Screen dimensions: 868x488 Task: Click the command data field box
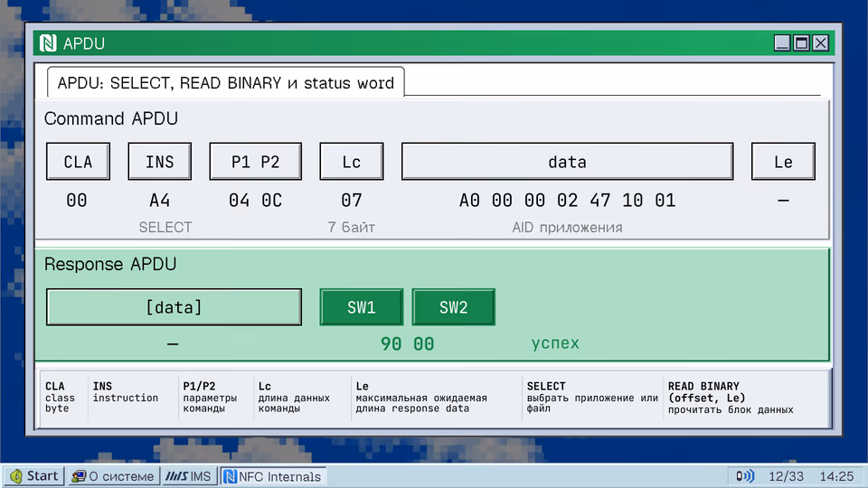click(x=568, y=162)
